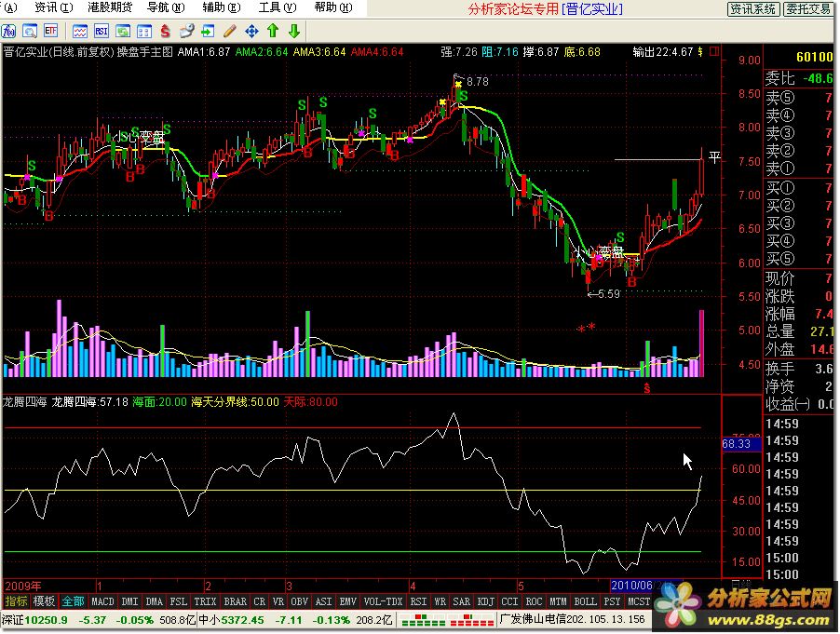This screenshot has height=634, width=840.
Task: Select the VR indicator tab
Action: click(x=278, y=601)
